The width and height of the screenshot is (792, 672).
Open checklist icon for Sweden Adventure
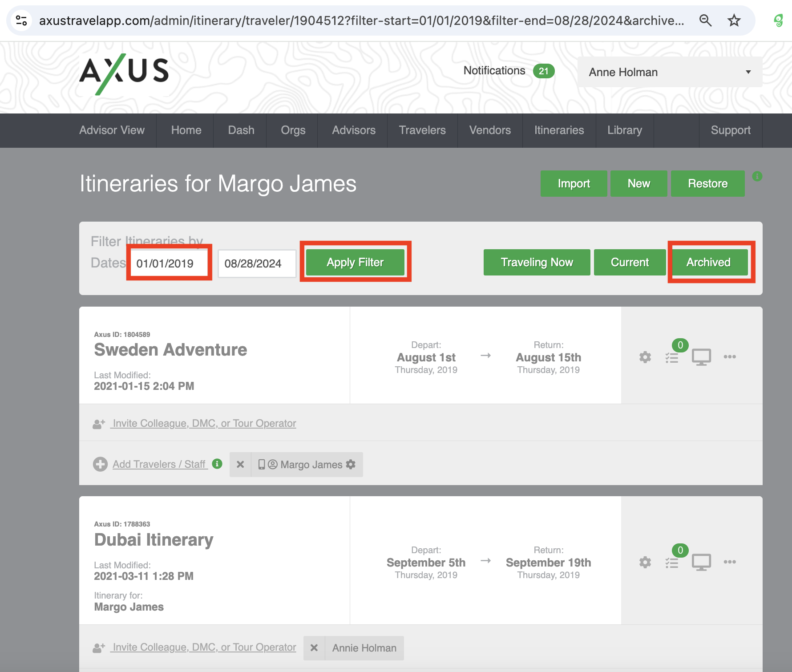click(x=672, y=357)
